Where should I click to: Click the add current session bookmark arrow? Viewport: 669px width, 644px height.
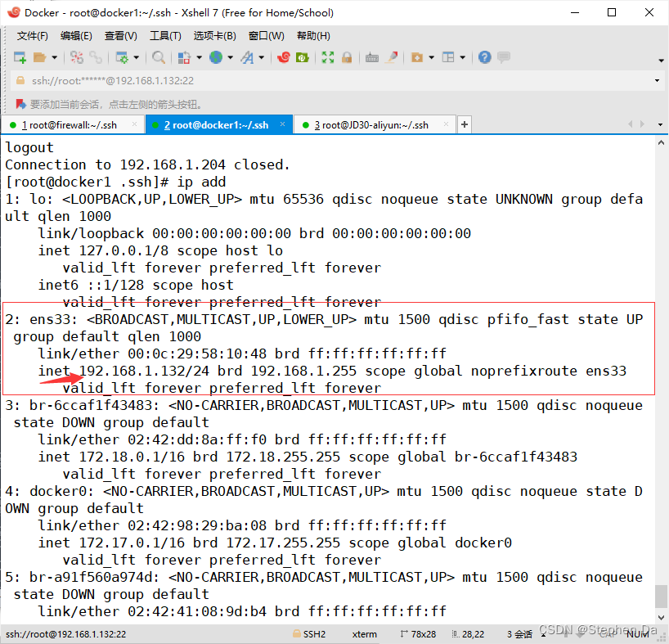(20, 104)
